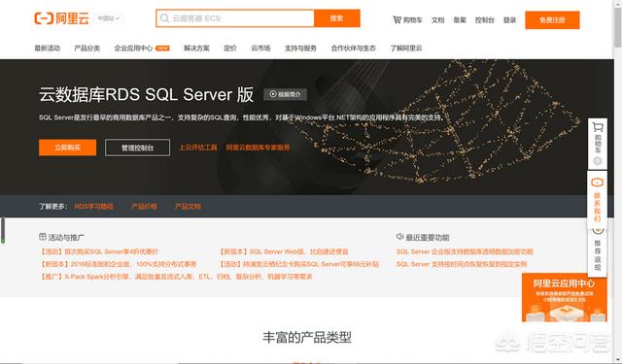
Task: Open the 中国站 region dropdown
Action: [x=109, y=18]
